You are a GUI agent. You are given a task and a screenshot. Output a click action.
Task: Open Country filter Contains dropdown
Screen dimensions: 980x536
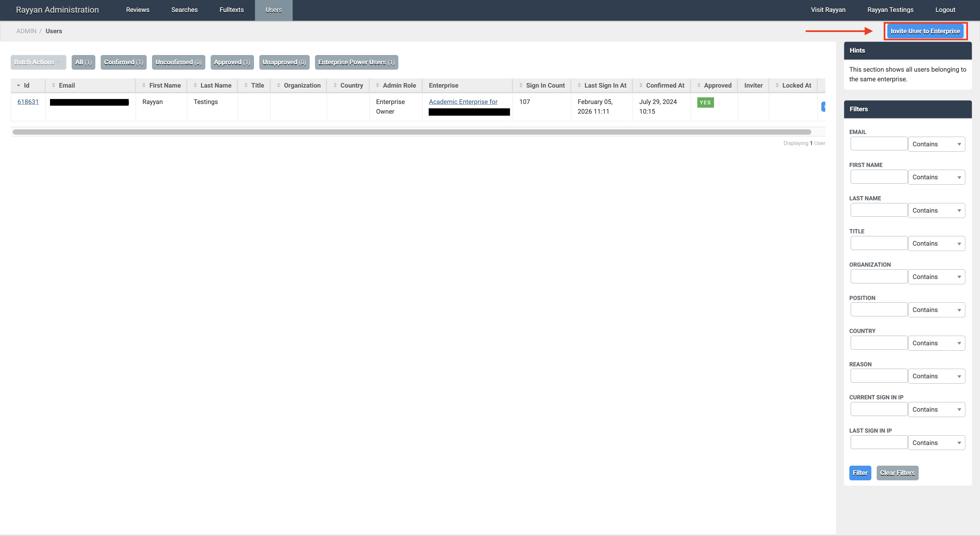coord(936,343)
